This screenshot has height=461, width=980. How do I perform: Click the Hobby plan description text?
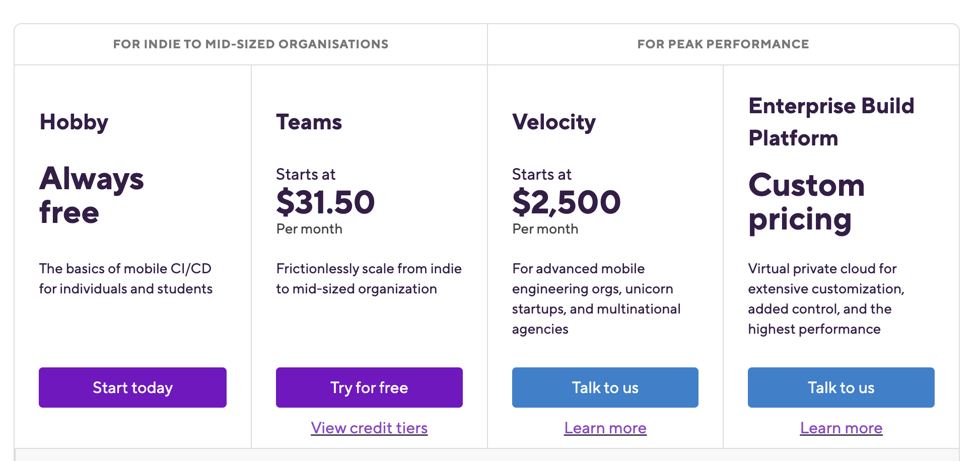coord(126,279)
